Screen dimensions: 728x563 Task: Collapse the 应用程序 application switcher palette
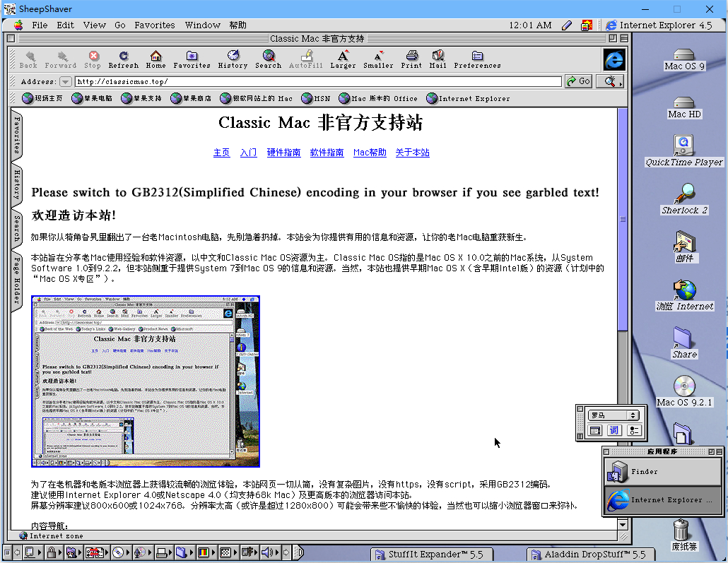pos(720,451)
